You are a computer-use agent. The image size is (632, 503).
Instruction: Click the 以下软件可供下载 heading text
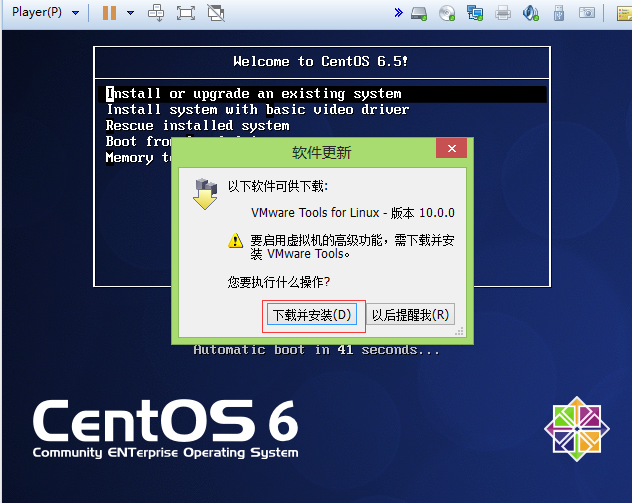click(x=278, y=186)
